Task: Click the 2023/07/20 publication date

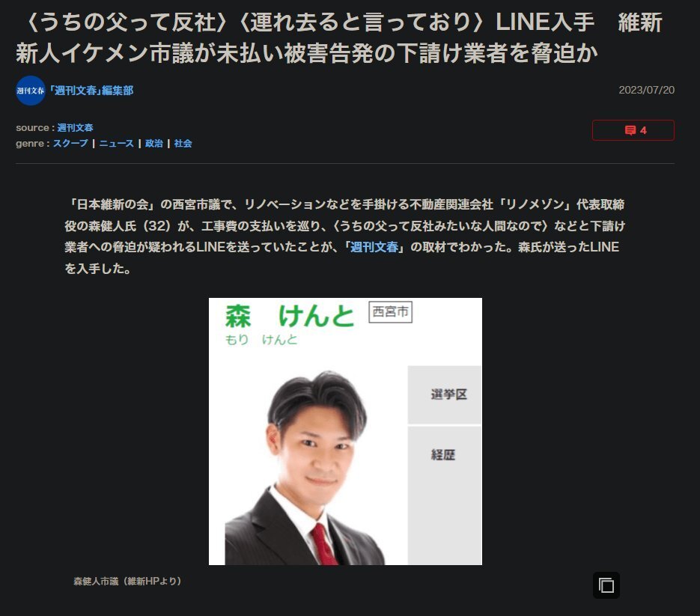Action: point(646,90)
